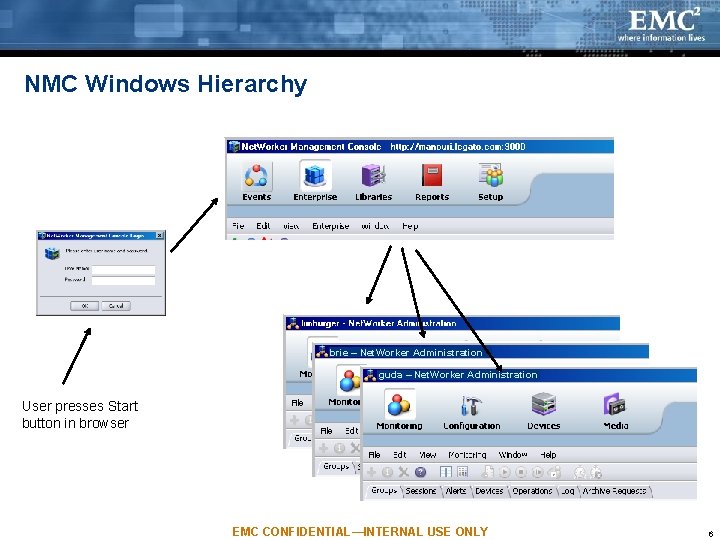Open Events in NetWorker Management Console
This screenshot has height=540, width=720.
pos(256,182)
